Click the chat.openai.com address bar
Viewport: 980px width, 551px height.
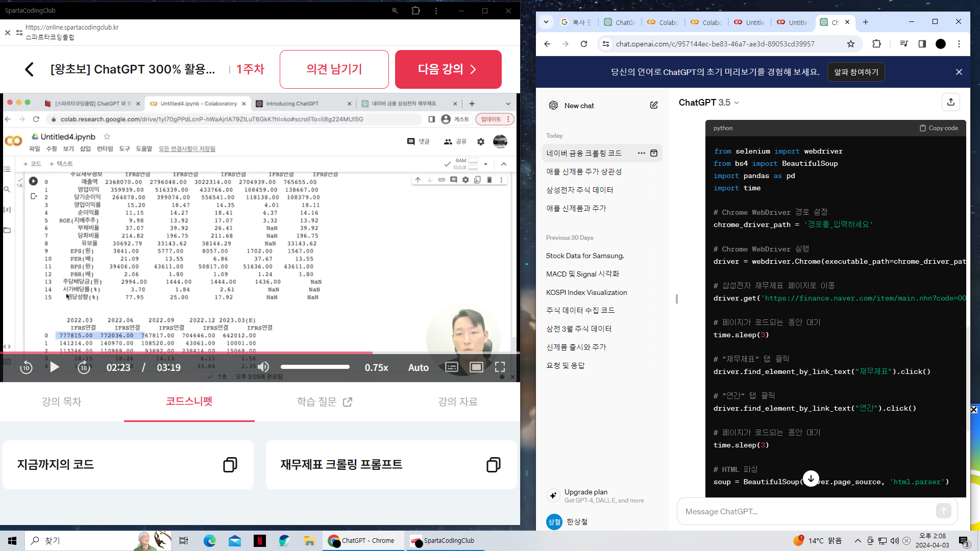click(x=715, y=44)
